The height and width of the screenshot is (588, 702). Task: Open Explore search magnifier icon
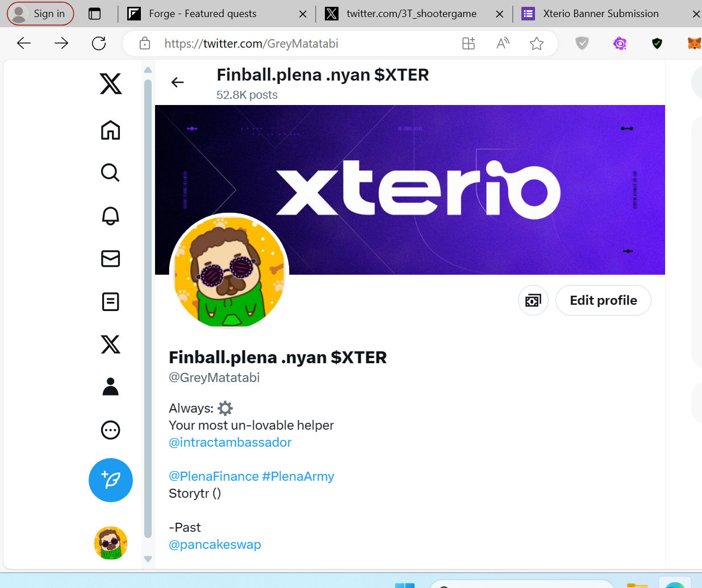tap(110, 173)
